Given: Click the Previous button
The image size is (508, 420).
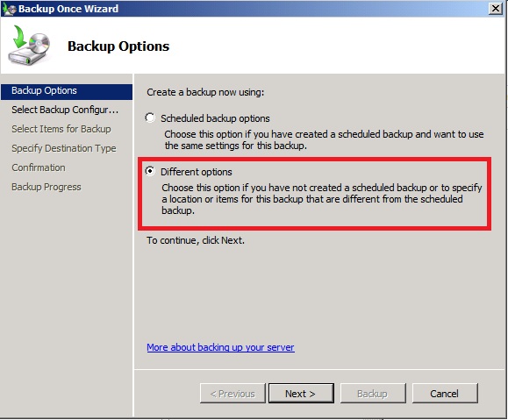Looking at the screenshot, I should pos(233,394).
